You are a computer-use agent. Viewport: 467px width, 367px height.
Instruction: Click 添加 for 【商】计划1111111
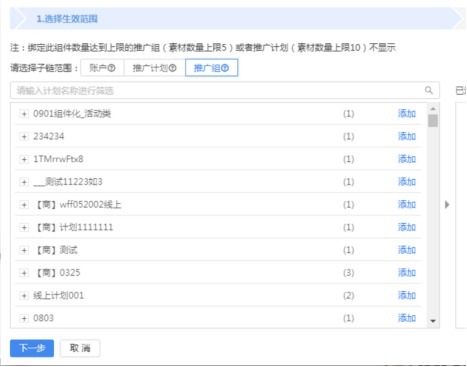click(x=407, y=227)
